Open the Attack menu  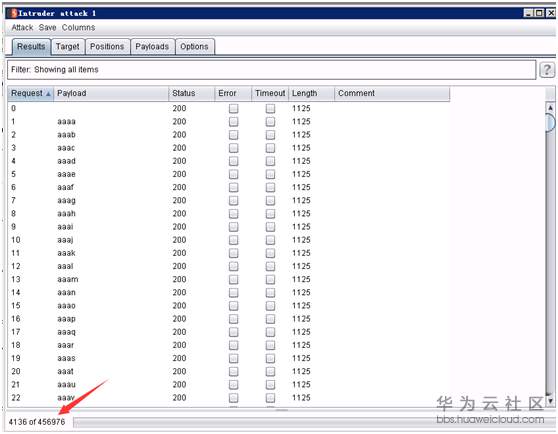(x=22, y=27)
